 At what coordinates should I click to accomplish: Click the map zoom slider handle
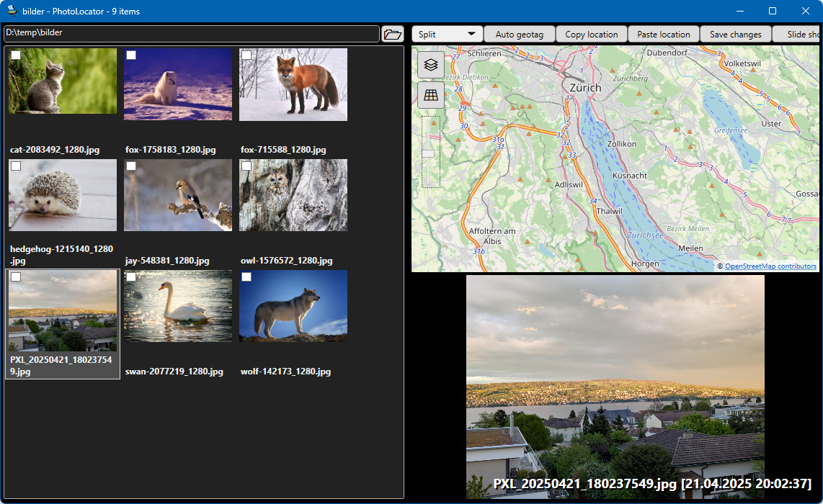[x=429, y=153]
